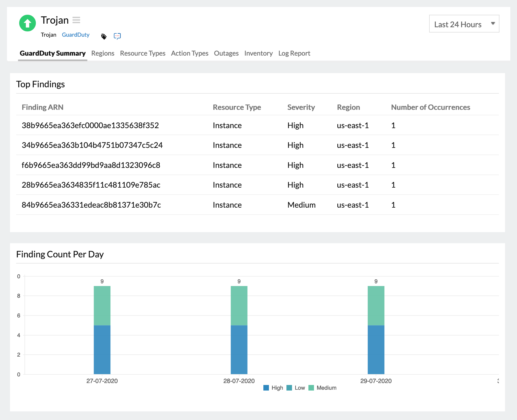Image resolution: width=517 pixels, height=420 pixels.
Task: Click the blue High legend color swatch
Action: click(x=266, y=388)
